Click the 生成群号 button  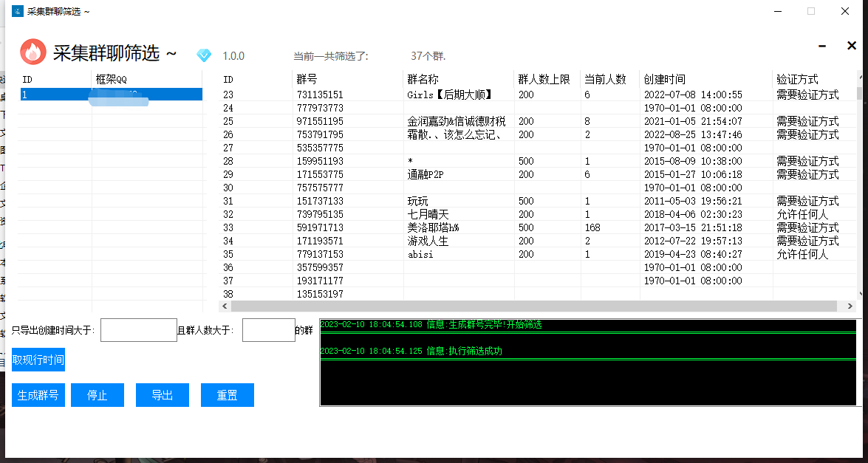[38, 395]
